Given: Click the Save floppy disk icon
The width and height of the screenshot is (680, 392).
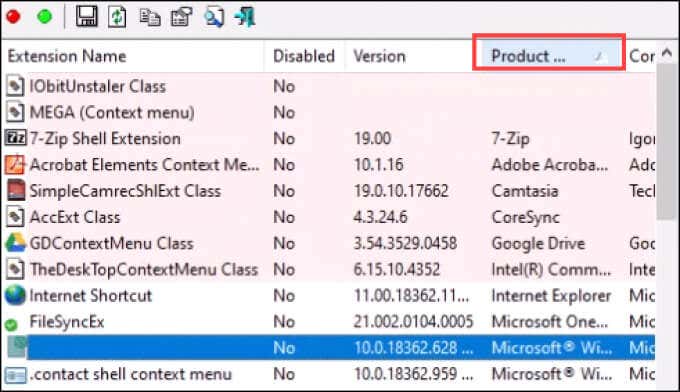Looking at the screenshot, I should (86, 17).
